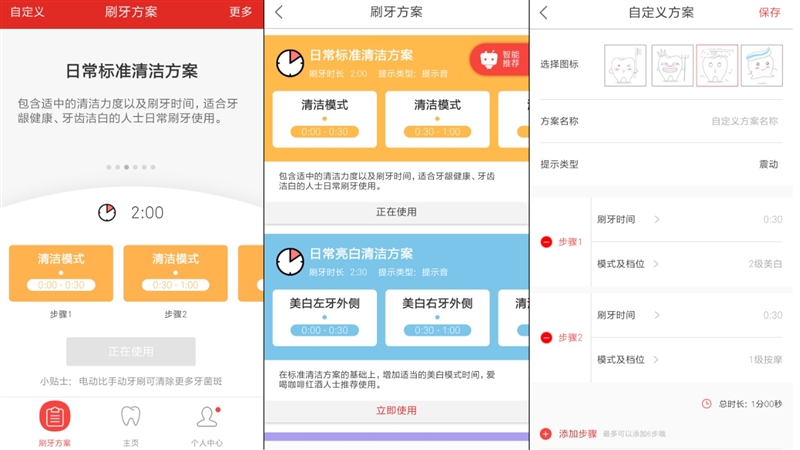This screenshot has width=800, height=450.
Task: Open the 刷牙方案 clipboard icon in bottom navigation
Action: (x=55, y=417)
